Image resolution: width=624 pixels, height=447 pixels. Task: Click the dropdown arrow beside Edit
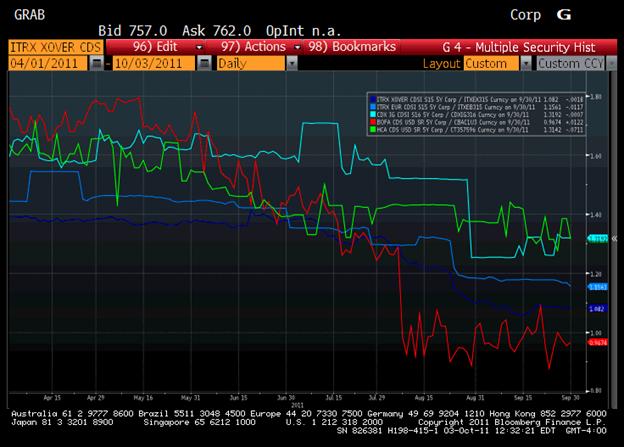[x=199, y=47]
